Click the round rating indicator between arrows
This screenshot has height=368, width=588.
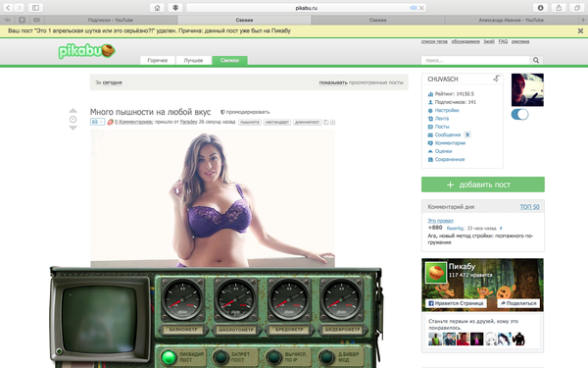tap(73, 119)
